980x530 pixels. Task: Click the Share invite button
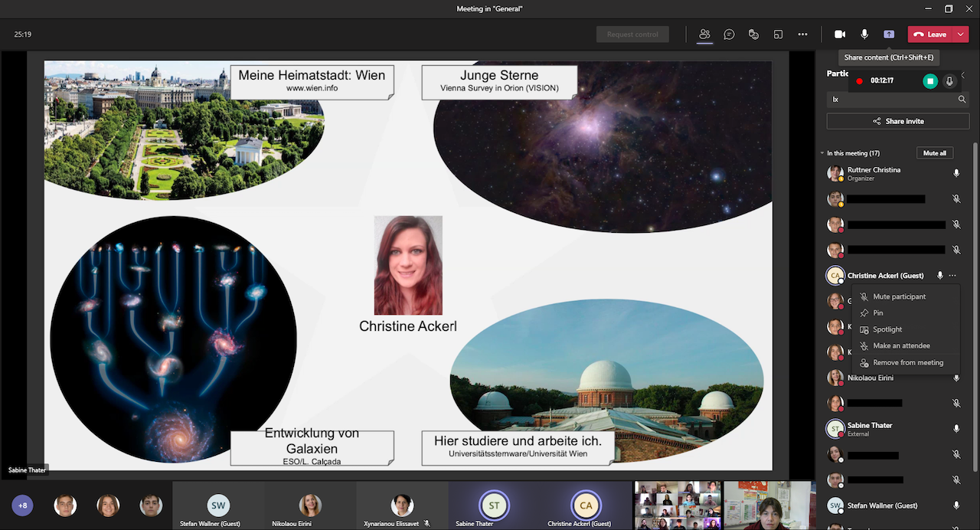pyautogui.click(x=898, y=121)
